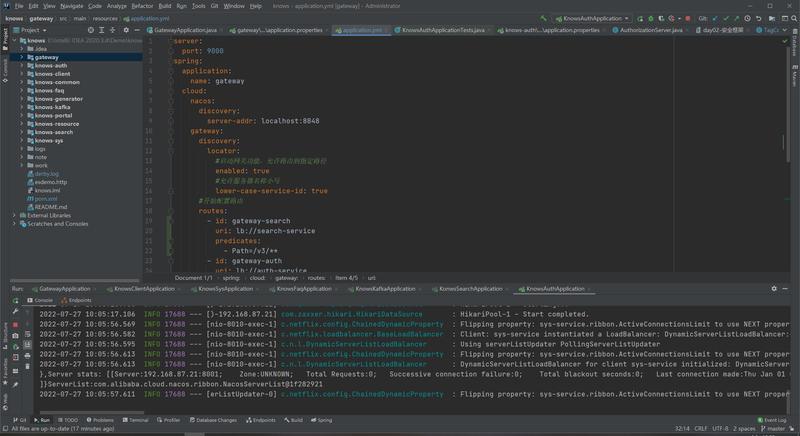Hide the Project panel with minus icon
Image resolution: width=800 pixels, height=436 pixels.
pyautogui.click(x=137, y=30)
